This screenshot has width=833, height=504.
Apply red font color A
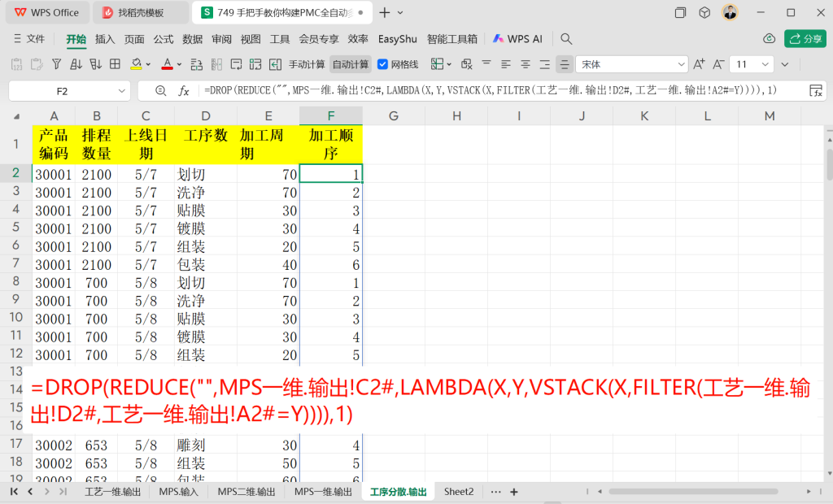click(x=168, y=64)
